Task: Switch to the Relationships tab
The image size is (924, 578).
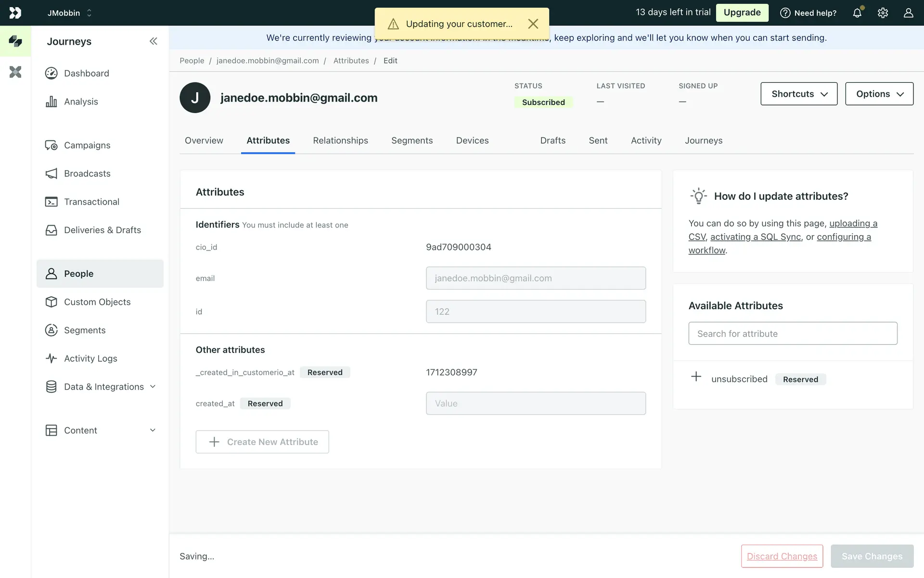Action: click(340, 141)
